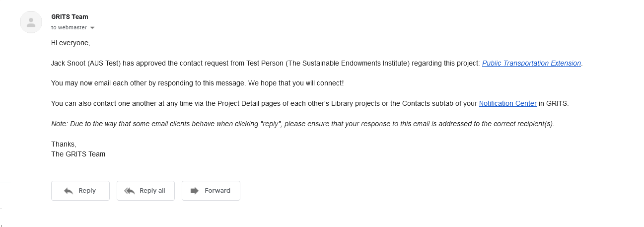Open the Public Transportation Extension link
The width and height of the screenshot is (644, 227).
tap(531, 63)
